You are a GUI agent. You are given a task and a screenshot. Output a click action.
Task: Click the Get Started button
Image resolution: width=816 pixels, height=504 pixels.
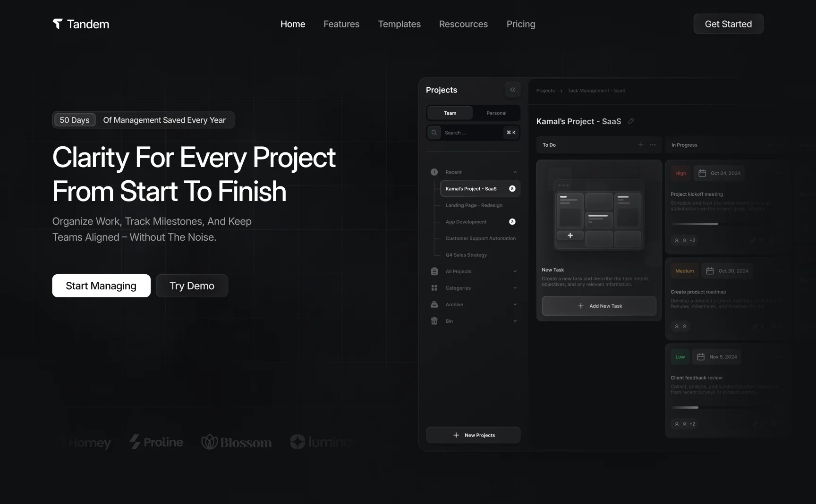click(728, 24)
